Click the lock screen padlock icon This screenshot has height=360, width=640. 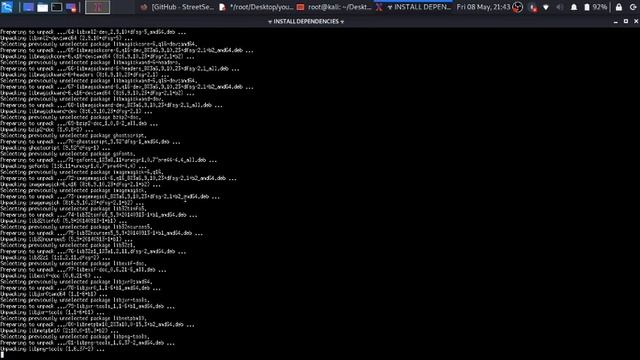point(619,7)
